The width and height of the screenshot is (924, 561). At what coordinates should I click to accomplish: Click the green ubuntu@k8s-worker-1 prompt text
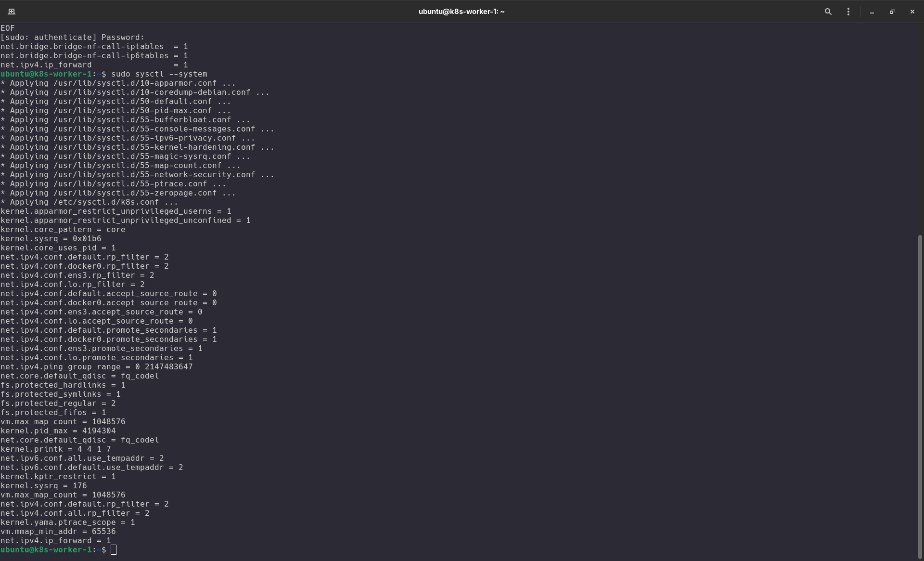47,549
